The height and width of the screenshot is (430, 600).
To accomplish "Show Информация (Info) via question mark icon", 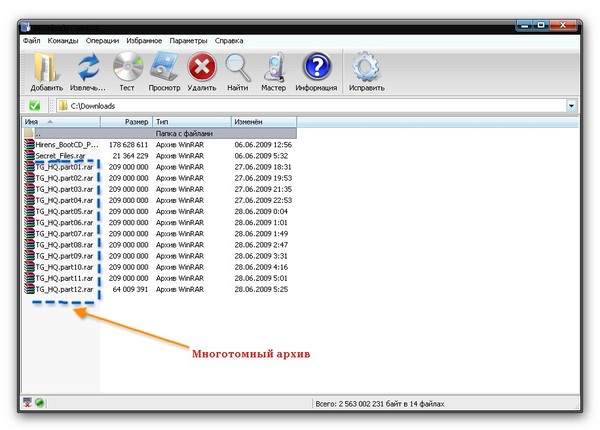I will click(317, 67).
